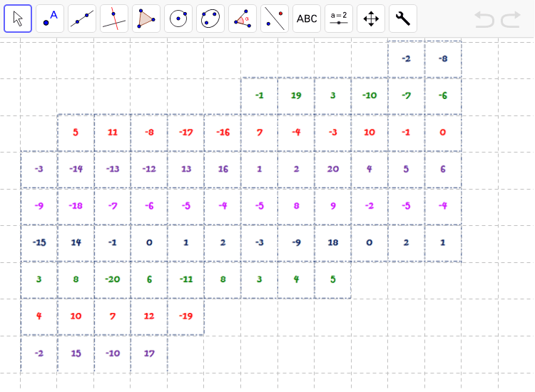
Task: Select the purple number 6
Action: click(x=443, y=169)
